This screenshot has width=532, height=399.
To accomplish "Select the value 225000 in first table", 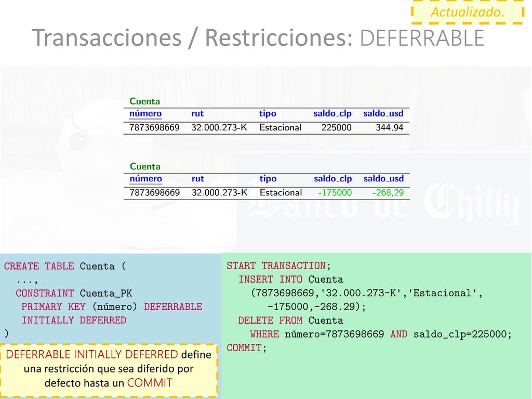I will tap(336, 128).
